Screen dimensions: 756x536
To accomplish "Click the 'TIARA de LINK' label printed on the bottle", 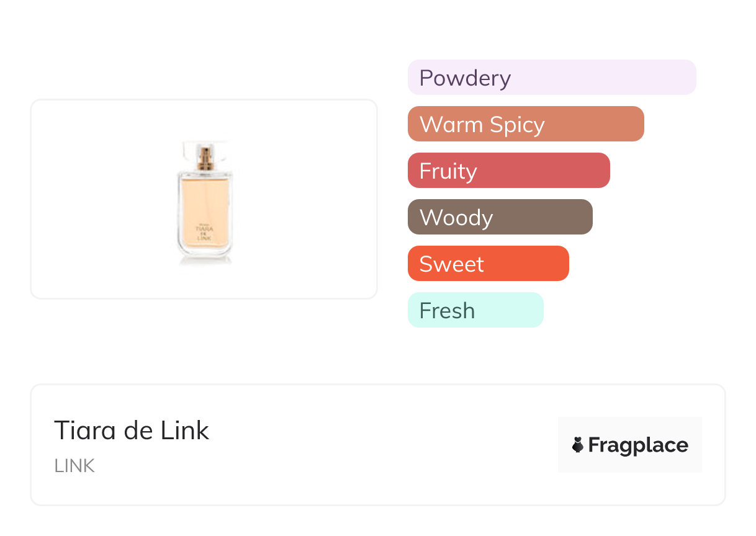I will click(x=205, y=232).
